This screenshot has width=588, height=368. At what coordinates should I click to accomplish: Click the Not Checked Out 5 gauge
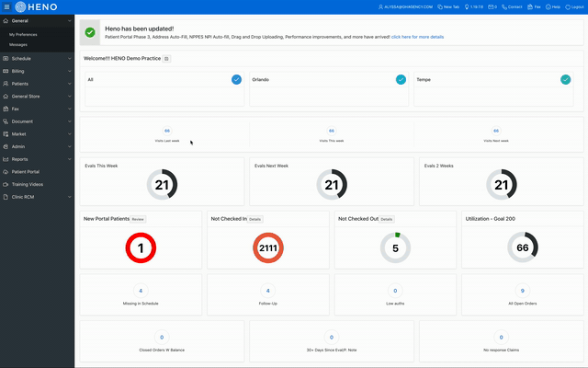[x=395, y=247]
